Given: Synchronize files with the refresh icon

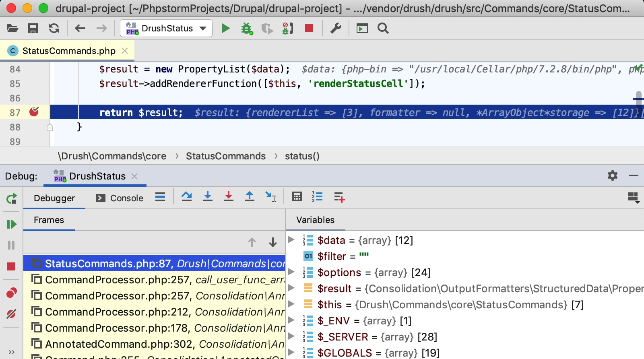Looking at the screenshot, I should coord(54,28).
